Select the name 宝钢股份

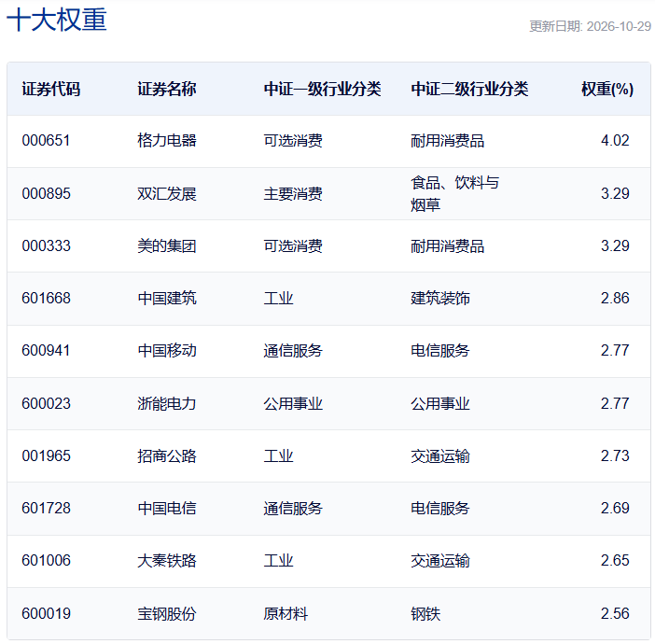167,613
